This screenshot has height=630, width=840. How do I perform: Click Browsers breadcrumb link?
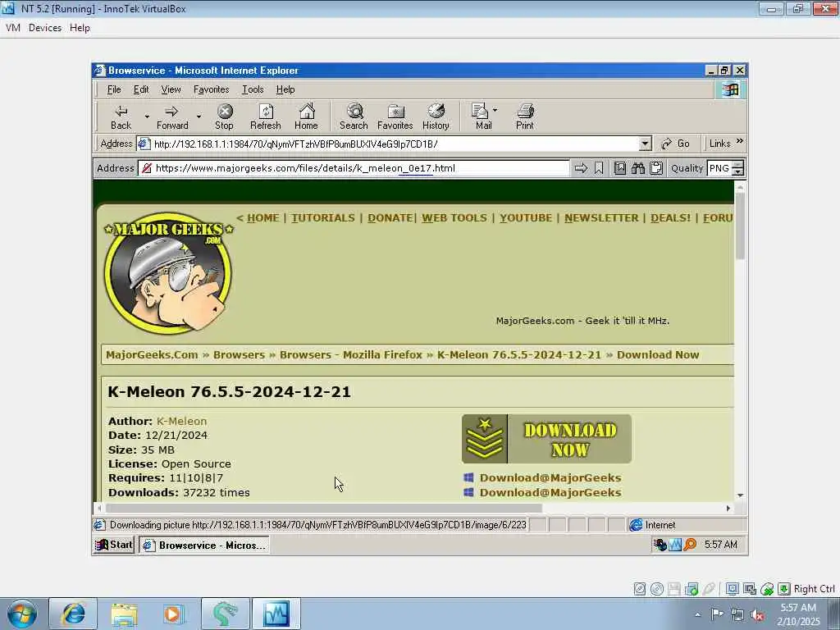click(239, 354)
